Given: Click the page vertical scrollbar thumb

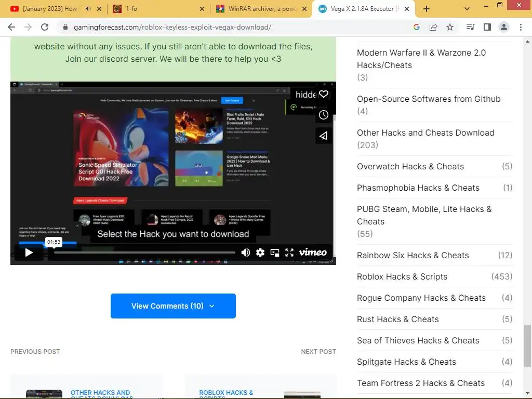Looking at the screenshot, I should coord(527,346).
